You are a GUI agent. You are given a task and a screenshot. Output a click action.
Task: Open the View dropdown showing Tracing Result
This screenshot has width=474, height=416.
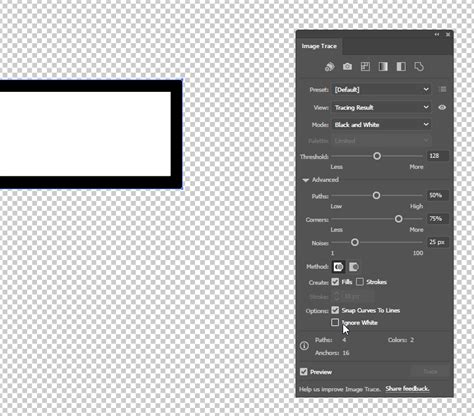[381, 107]
